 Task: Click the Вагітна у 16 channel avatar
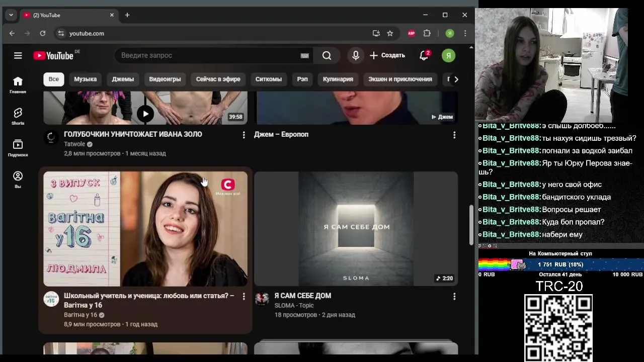(51, 299)
